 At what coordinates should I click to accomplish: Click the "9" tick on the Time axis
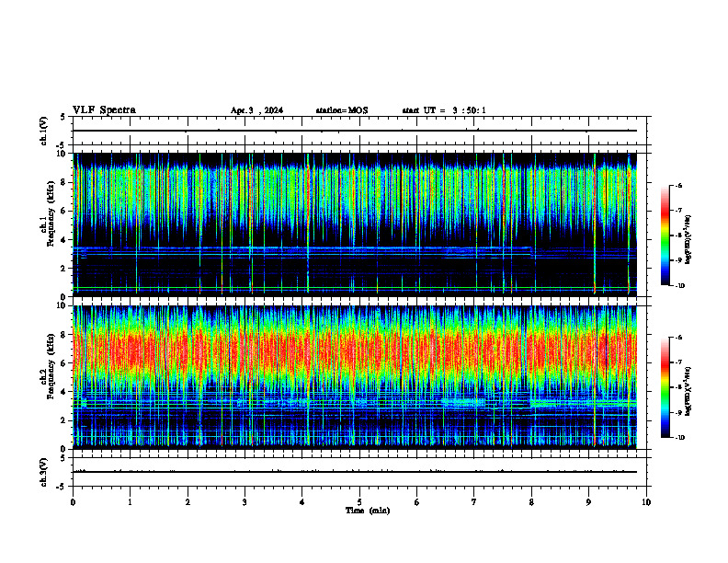tap(588, 502)
